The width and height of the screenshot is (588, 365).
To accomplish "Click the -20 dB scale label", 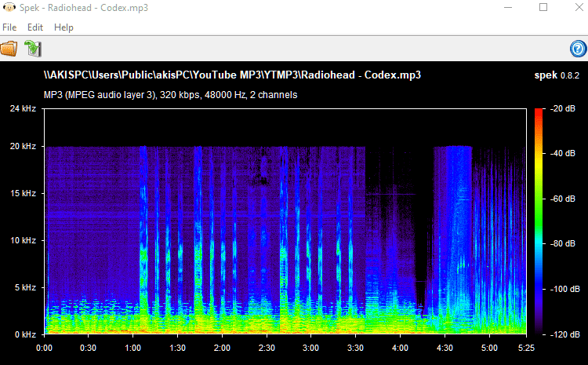I will [563, 108].
